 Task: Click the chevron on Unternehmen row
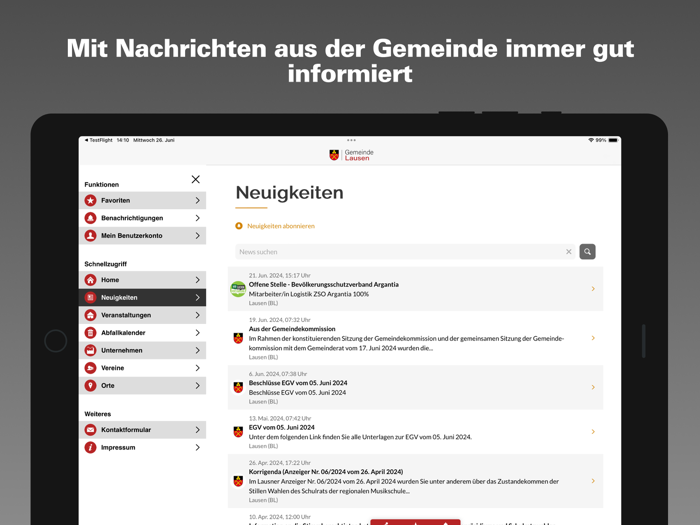coord(198,350)
